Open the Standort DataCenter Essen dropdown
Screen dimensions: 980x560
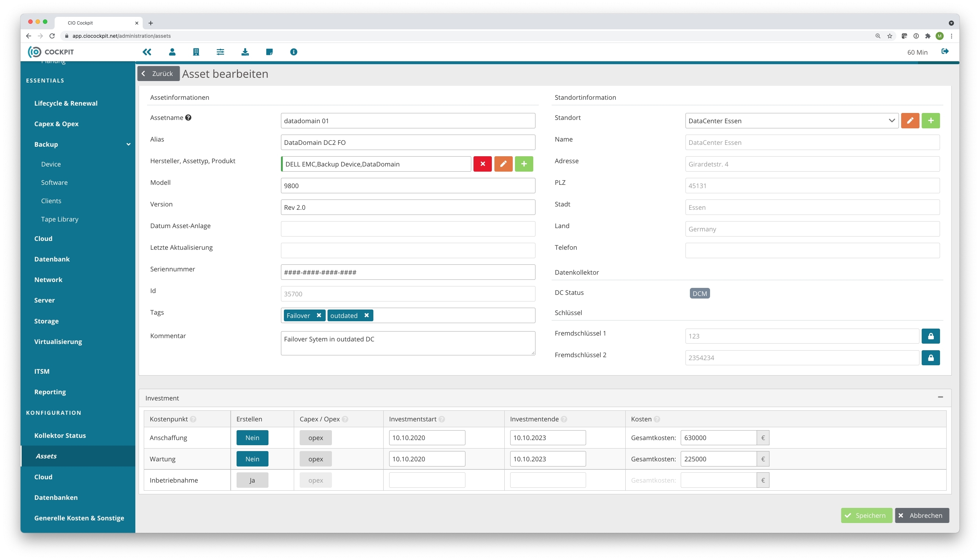coord(791,121)
